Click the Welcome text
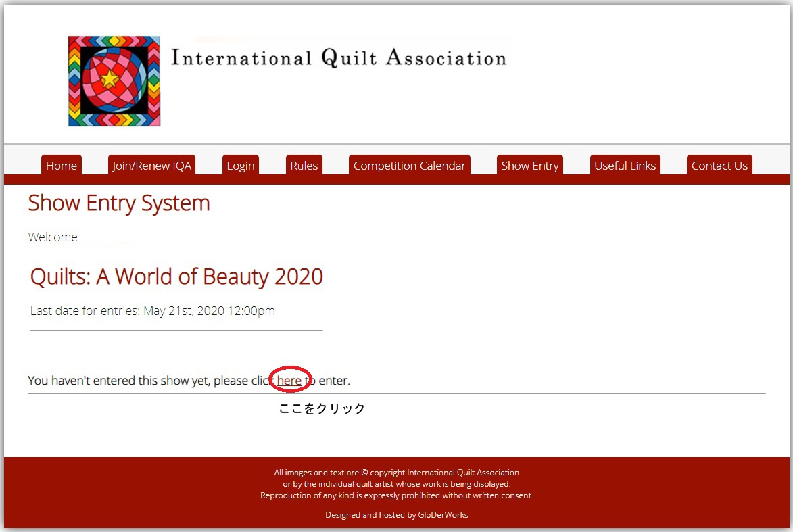793x532 pixels. pyautogui.click(x=53, y=237)
